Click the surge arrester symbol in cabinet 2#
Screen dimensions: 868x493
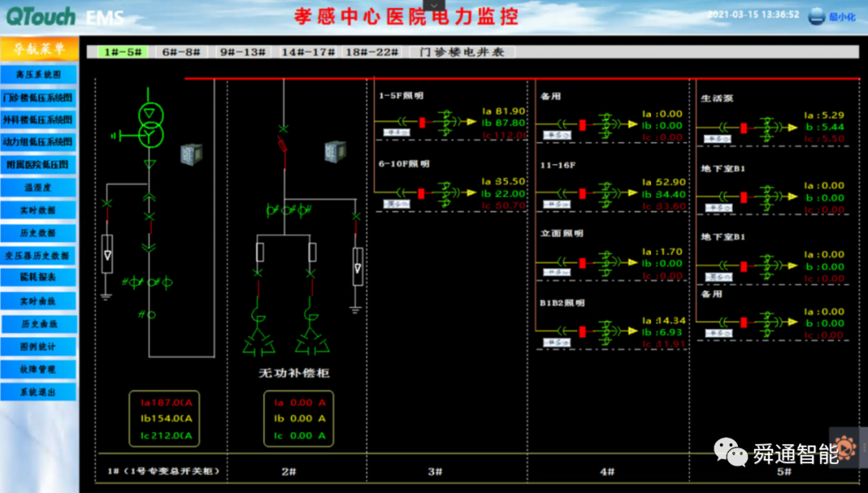358,267
